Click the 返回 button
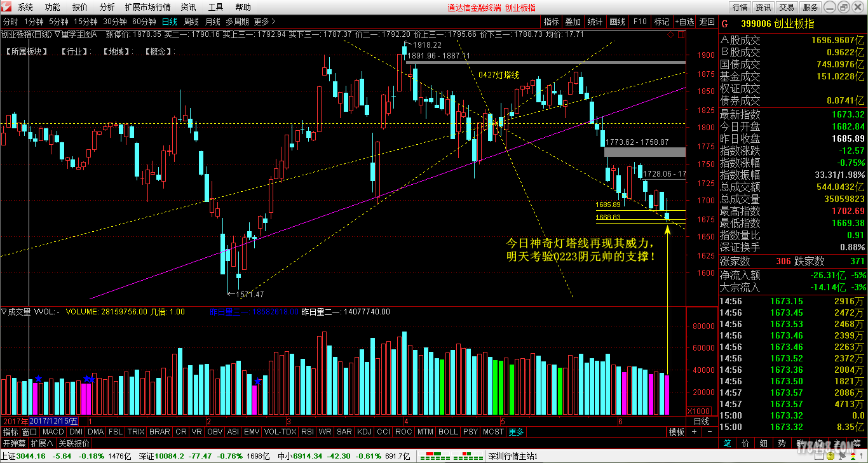 [707, 22]
